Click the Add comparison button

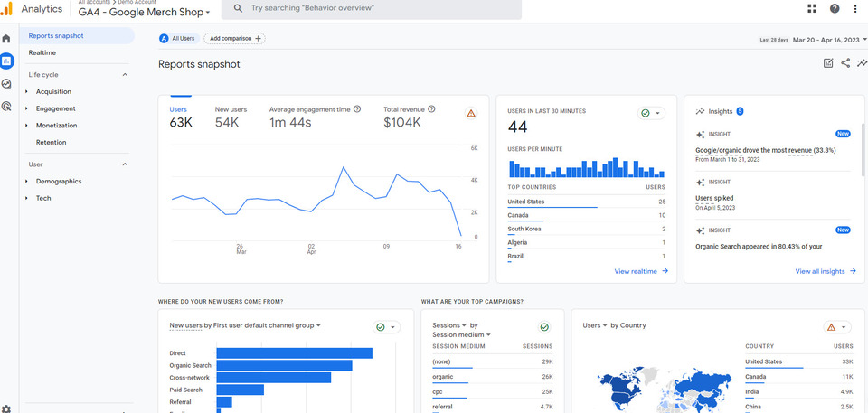point(234,38)
